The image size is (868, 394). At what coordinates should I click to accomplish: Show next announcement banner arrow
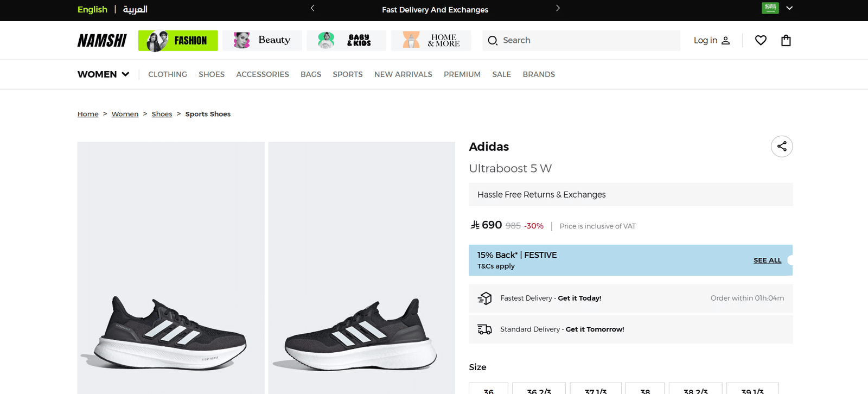[558, 8]
